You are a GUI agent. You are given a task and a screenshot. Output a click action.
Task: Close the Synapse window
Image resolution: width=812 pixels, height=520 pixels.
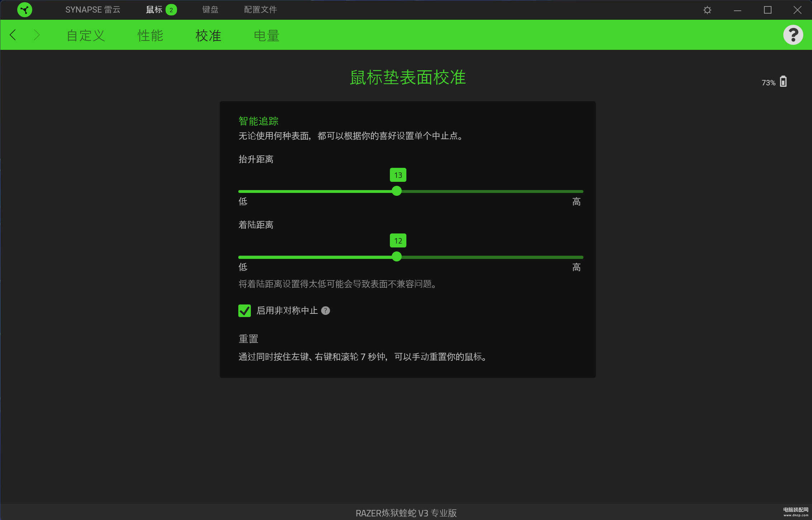pyautogui.click(x=797, y=10)
